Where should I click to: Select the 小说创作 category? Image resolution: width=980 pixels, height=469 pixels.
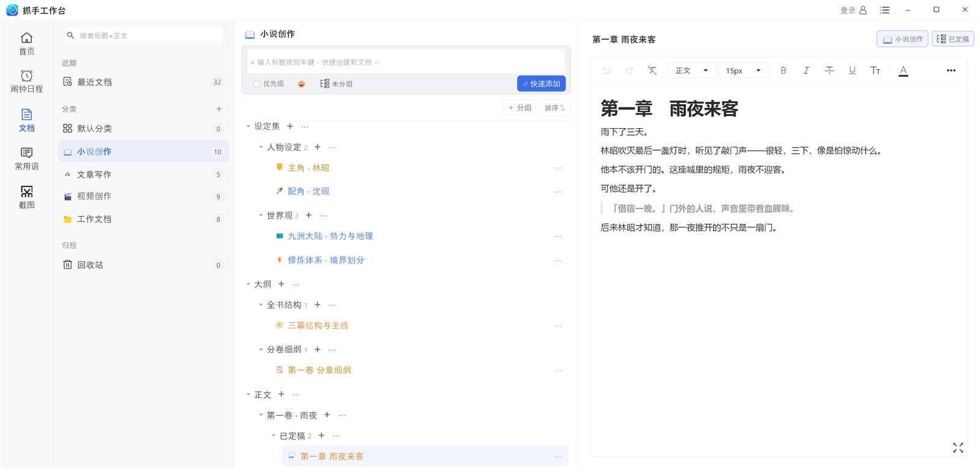(x=143, y=151)
